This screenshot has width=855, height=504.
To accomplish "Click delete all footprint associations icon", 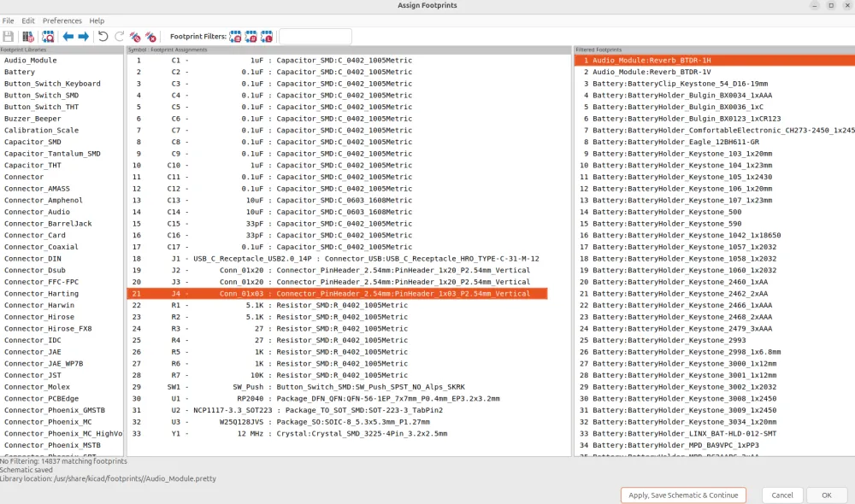I will click(x=151, y=37).
